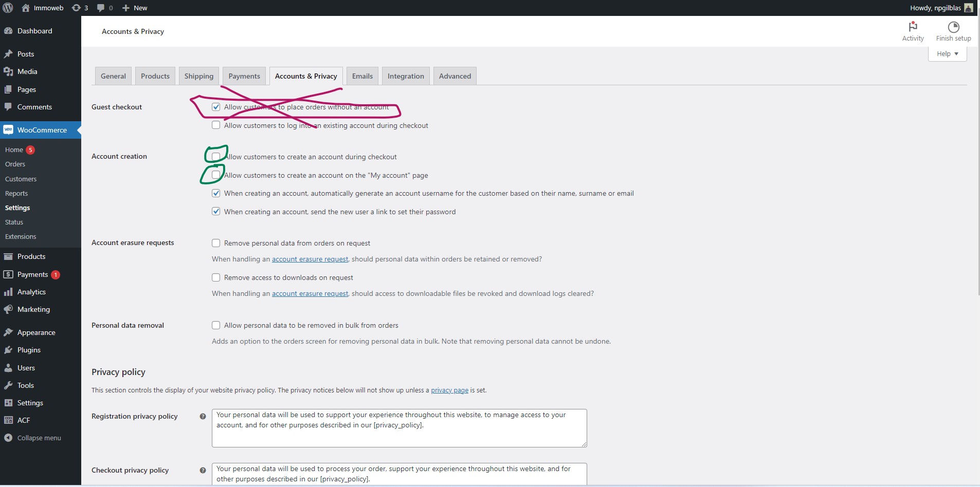Open the user avatar in admin bar

968,8
